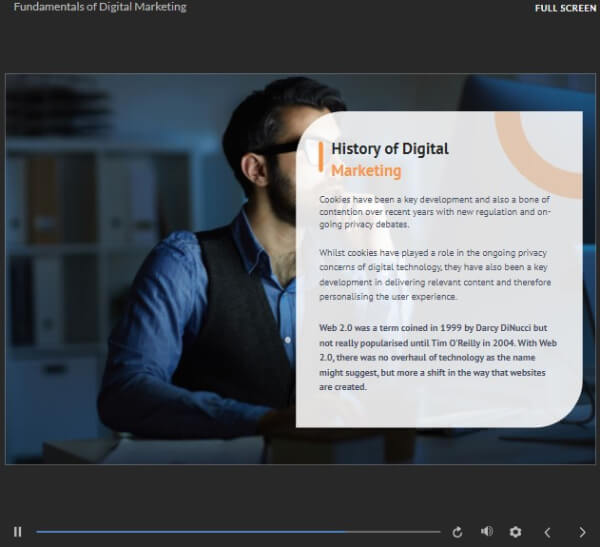Go to the previous slide arrow

(547, 532)
